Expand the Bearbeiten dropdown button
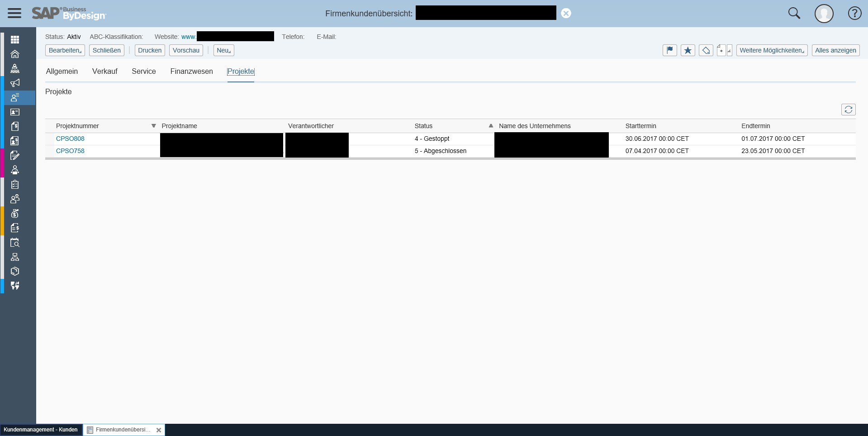 click(65, 50)
